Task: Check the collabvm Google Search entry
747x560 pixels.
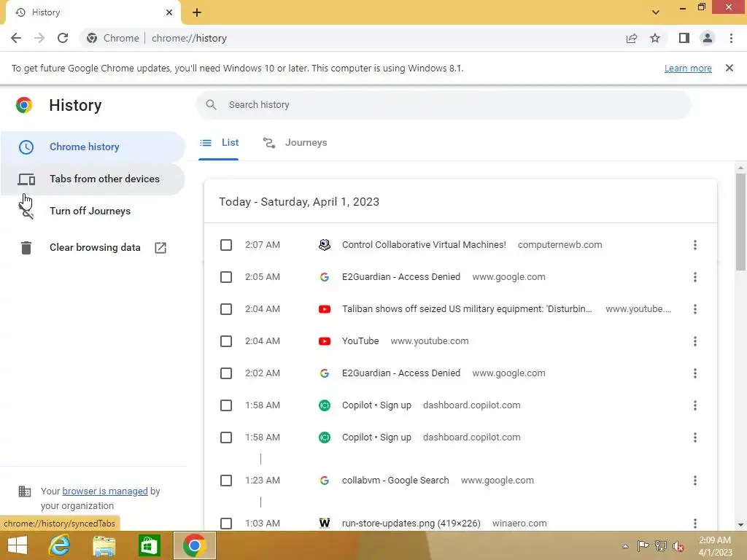Action: click(x=226, y=481)
